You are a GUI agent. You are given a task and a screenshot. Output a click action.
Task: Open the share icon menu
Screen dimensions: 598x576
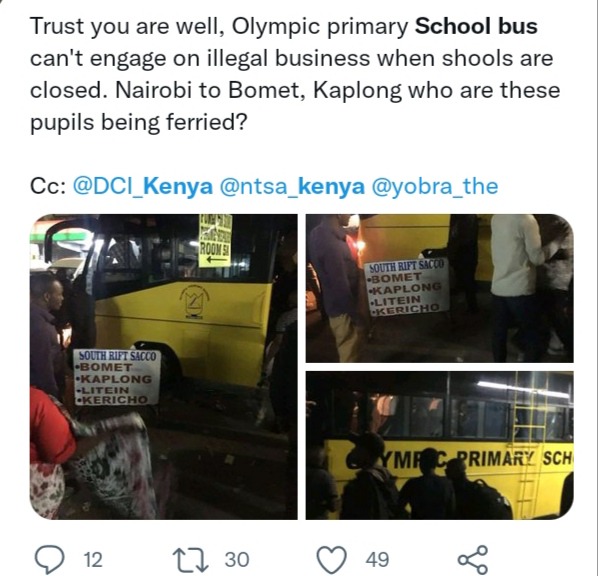click(473, 560)
